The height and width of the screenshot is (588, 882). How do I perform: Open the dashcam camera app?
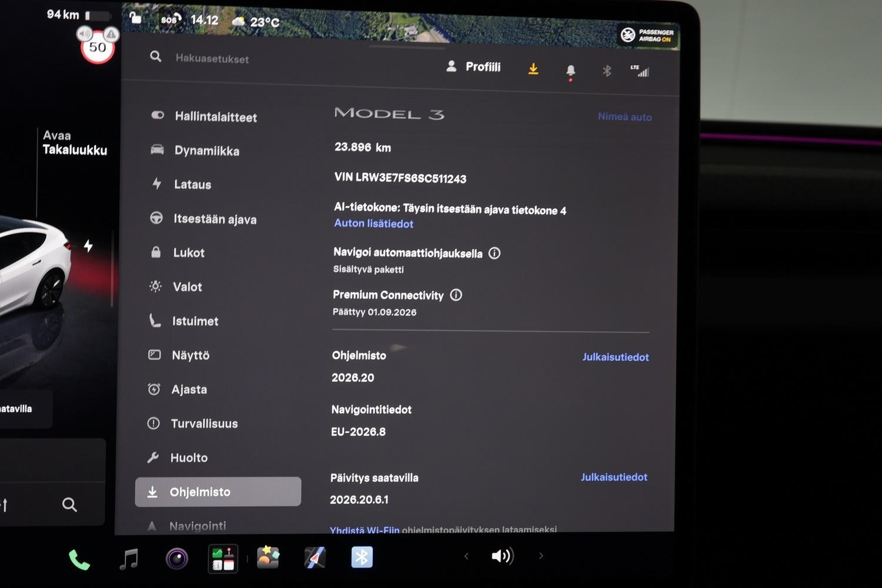[176, 559]
